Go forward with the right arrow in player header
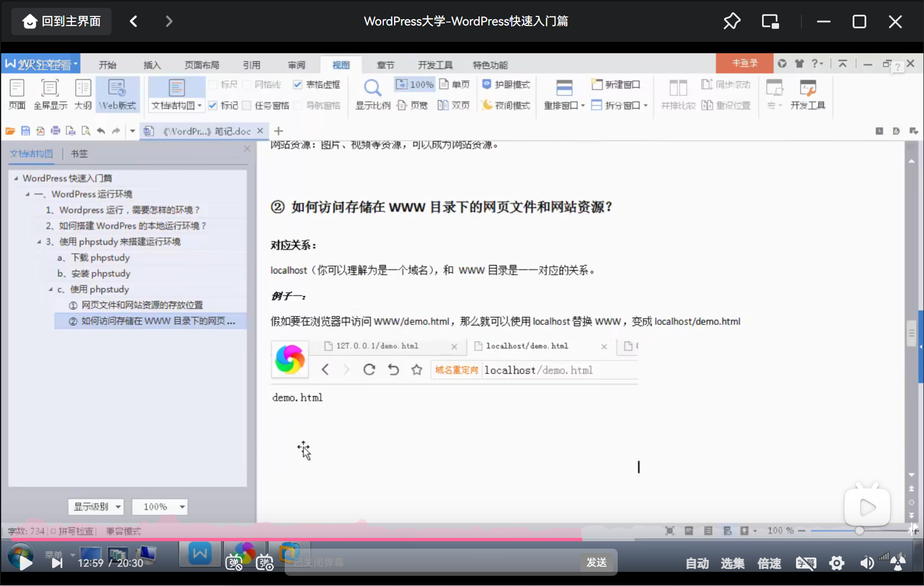 point(169,22)
